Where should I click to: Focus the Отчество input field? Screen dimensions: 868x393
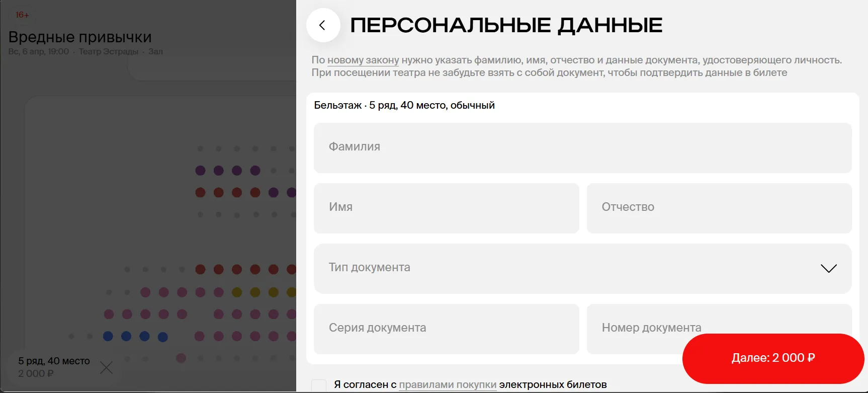[x=719, y=208]
